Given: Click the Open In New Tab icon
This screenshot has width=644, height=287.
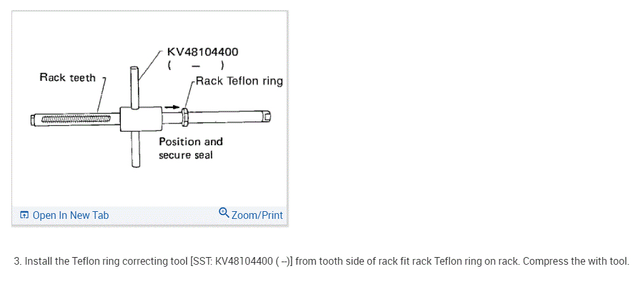Looking at the screenshot, I should 24,215.
